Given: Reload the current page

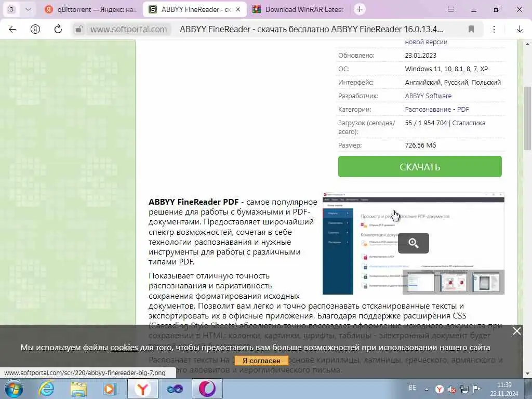Looking at the screenshot, I should coord(58,29).
